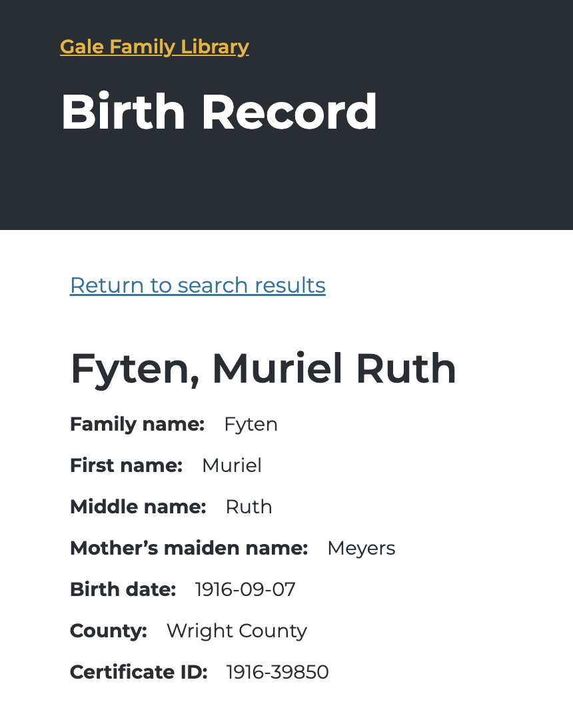
Task: Click the Family name label
Action: (x=137, y=424)
